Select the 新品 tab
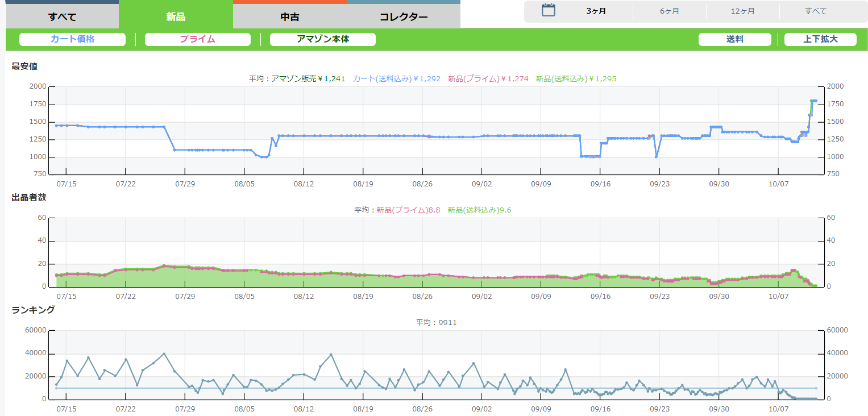 (176, 16)
